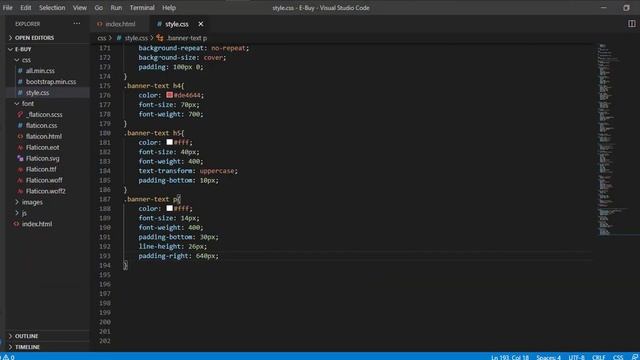The width and height of the screenshot is (640, 360).
Task: Click cover value on line 172
Action: pyautogui.click(x=213, y=58)
